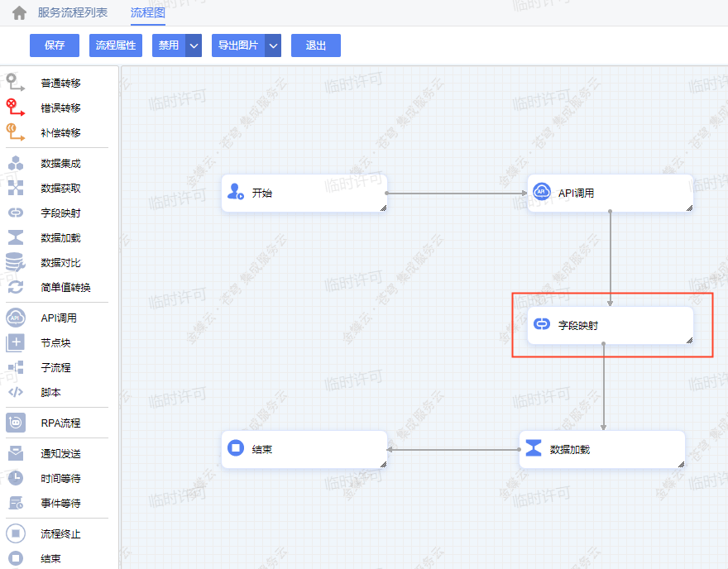
Task: Pick the 数据集成 node icon
Action: coord(16,164)
